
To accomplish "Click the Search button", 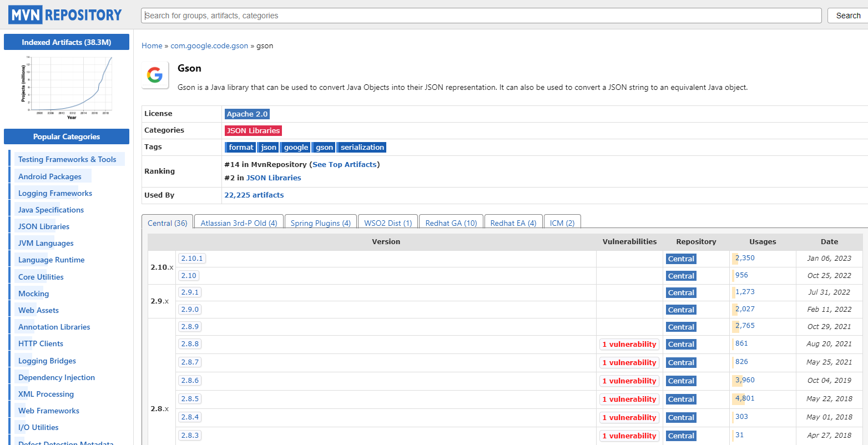I will coord(847,16).
